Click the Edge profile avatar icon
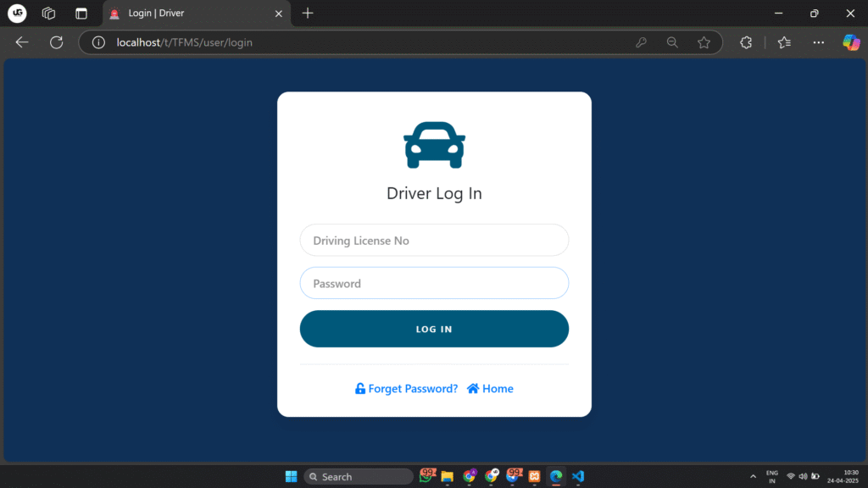 point(17,13)
